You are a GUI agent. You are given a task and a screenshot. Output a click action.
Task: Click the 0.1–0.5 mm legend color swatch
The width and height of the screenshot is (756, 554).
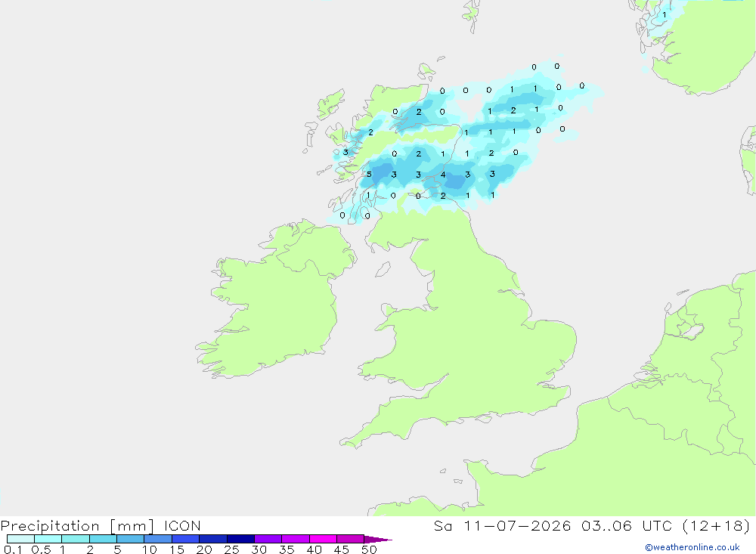(x=20, y=539)
